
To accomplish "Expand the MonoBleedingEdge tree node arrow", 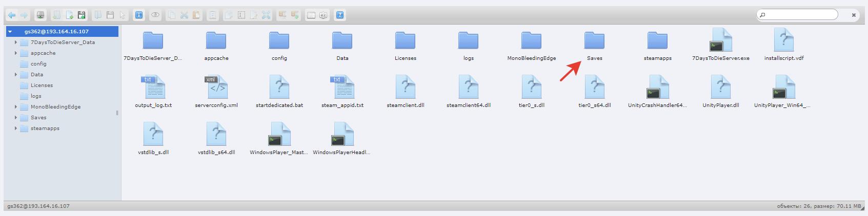I will (16, 106).
